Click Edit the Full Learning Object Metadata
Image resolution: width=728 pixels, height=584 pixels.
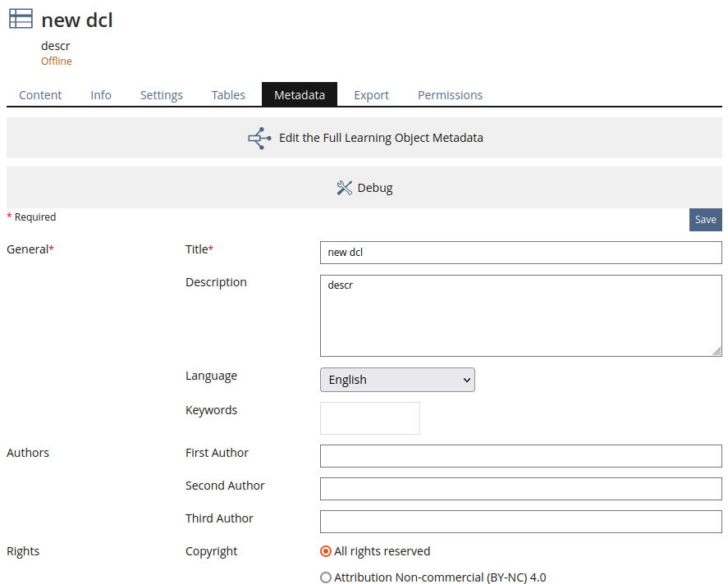tap(381, 138)
